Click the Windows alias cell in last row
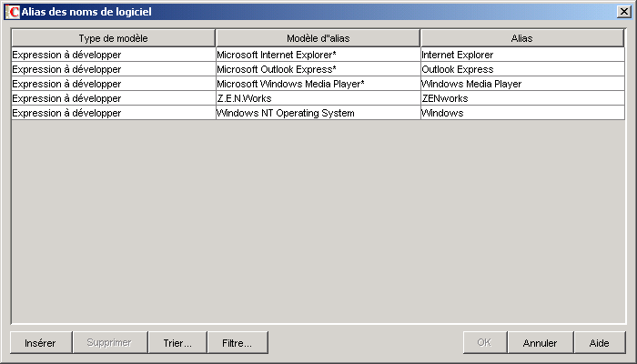Image resolution: width=637 pixels, height=364 pixels. click(x=521, y=113)
